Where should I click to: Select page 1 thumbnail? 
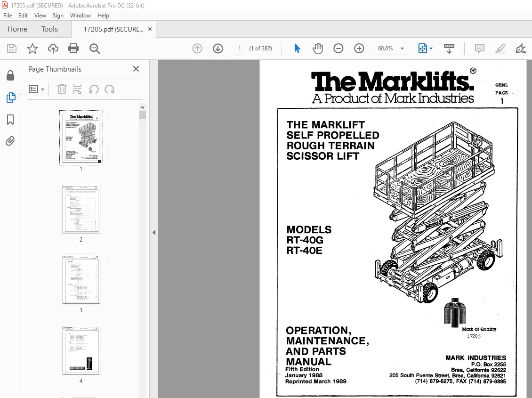pos(81,138)
